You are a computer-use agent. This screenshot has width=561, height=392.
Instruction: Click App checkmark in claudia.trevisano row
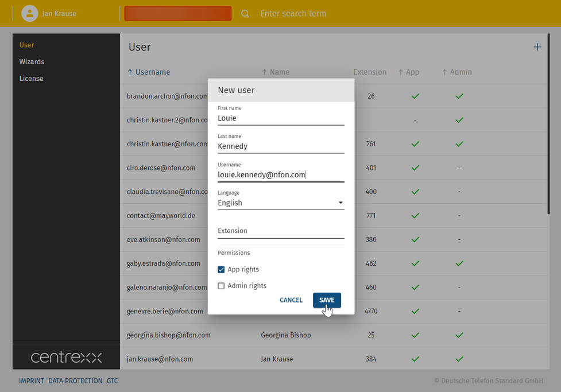(415, 192)
